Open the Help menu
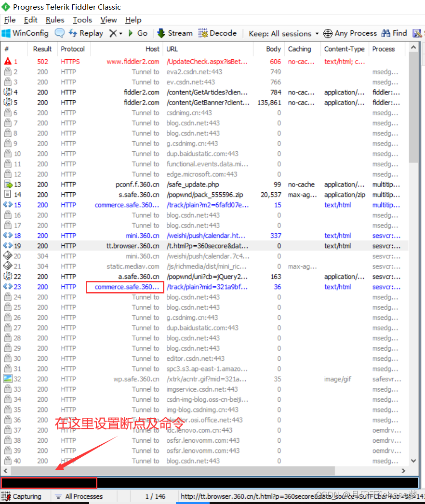 tap(133, 20)
